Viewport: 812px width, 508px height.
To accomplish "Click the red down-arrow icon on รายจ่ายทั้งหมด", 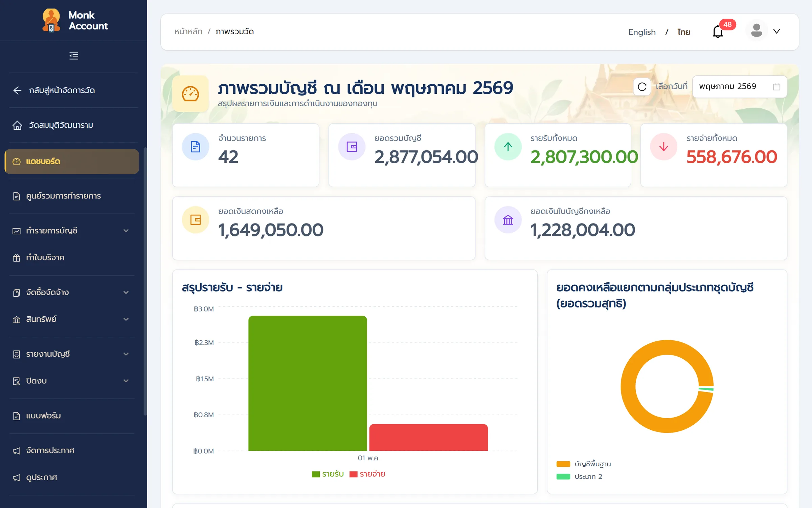I will click(663, 147).
